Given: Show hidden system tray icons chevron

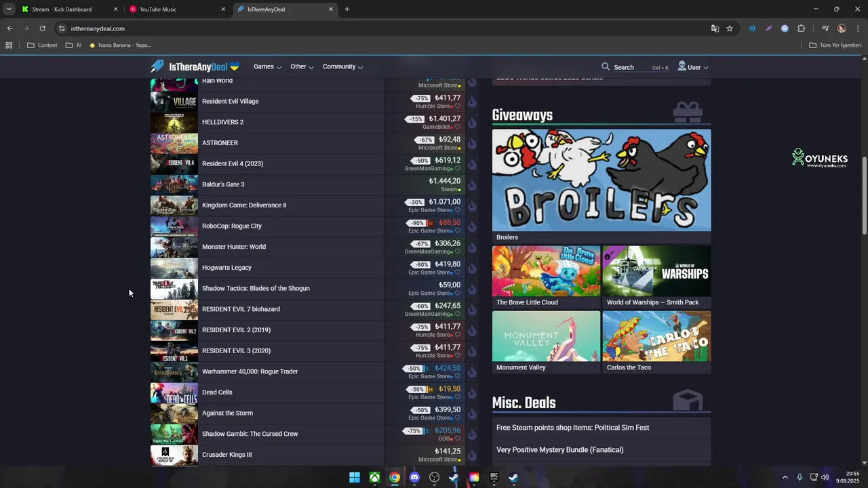Looking at the screenshot, I should click(785, 477).
